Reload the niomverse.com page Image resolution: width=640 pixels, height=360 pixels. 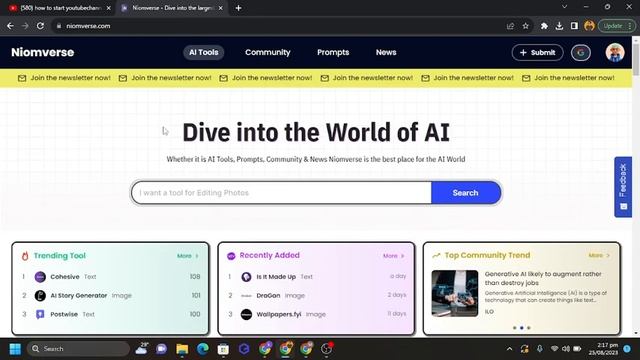click(40, 26)
